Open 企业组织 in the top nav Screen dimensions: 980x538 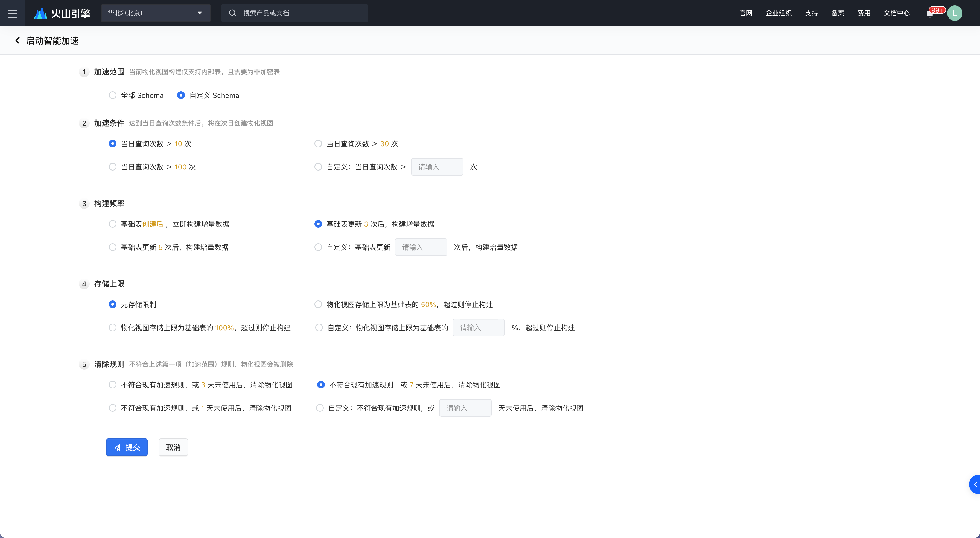coord(778,13)
